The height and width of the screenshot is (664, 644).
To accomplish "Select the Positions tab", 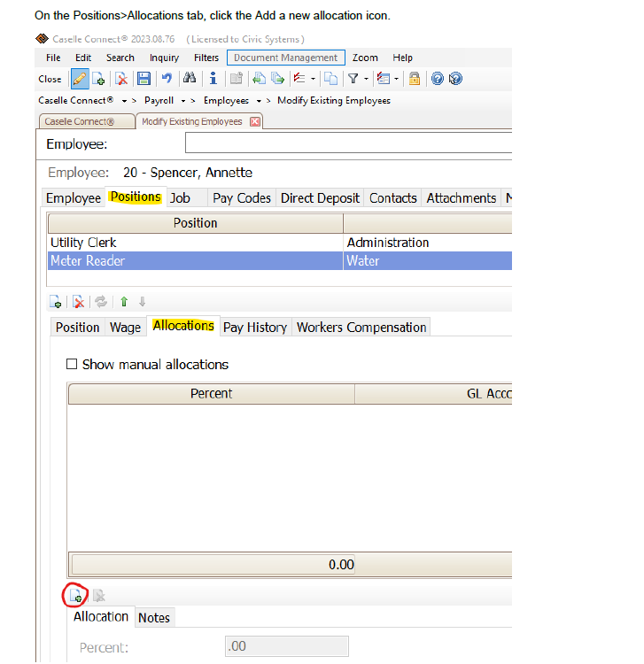I will 136,197.
